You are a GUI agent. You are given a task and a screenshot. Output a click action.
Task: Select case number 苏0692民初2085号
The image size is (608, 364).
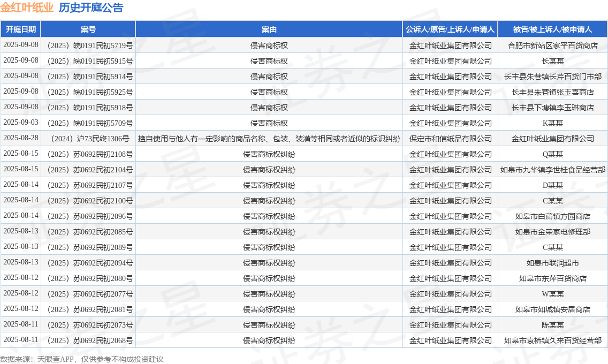click(x=90, y=232)
